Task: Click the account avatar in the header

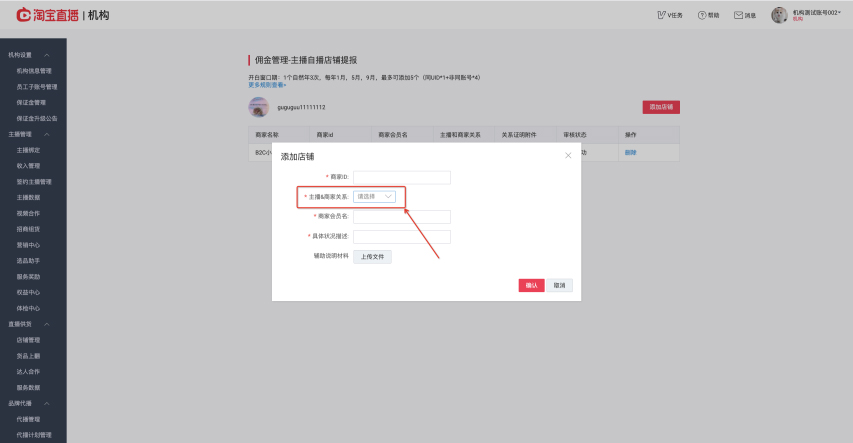Action: click(x=779, y=15)
